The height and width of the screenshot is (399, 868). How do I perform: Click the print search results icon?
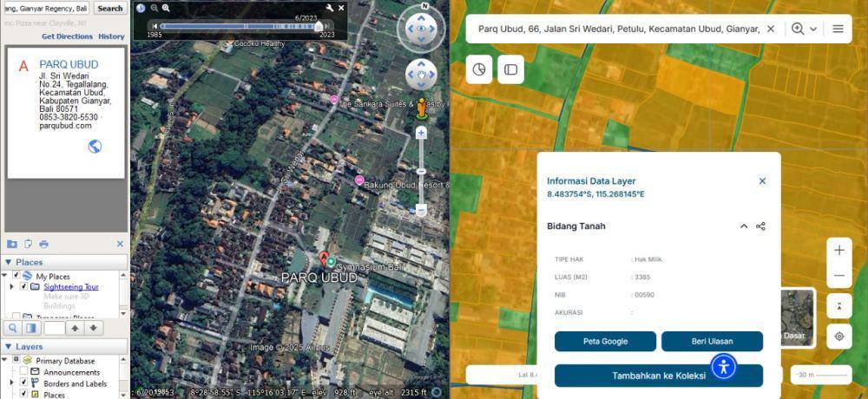[43, 244]
